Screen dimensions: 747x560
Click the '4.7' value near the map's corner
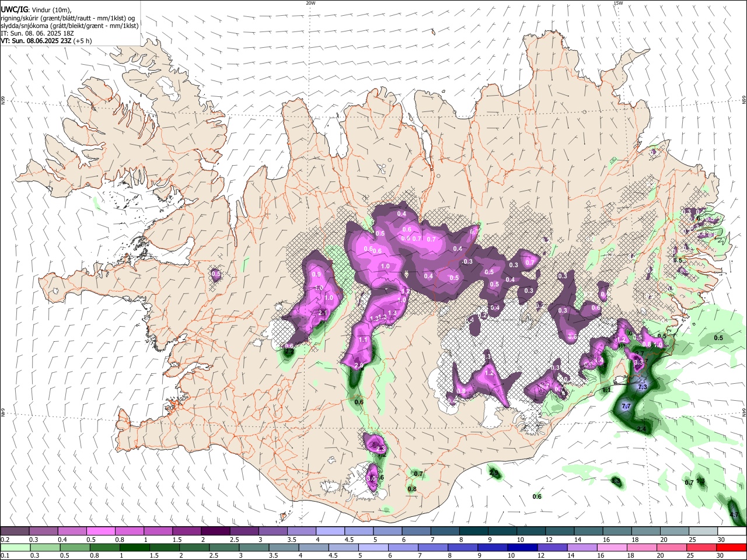[x=734, y=515]
